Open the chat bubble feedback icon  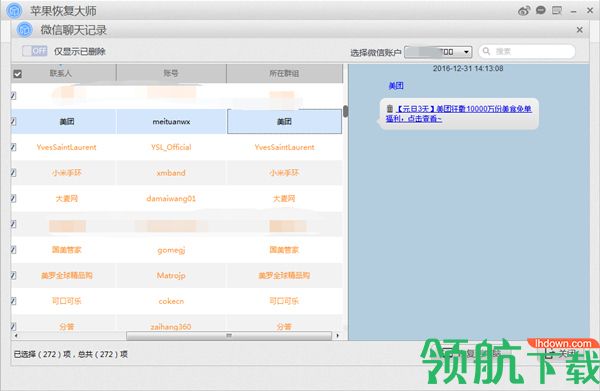click(x=540, y=10)
